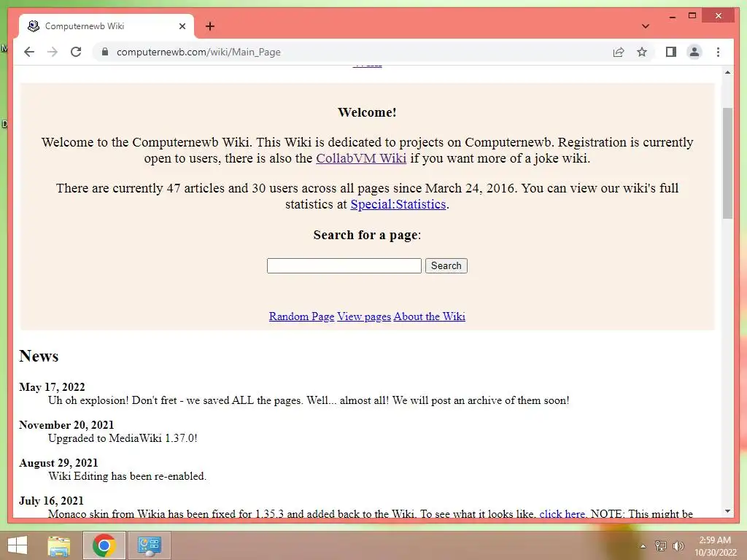Open the View pages link

pyautogui.click(x=364, y=316)
